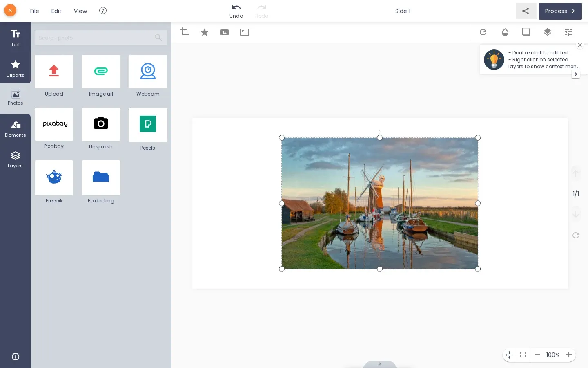Click the fit image size icon
The image size is (588, 368).
pos(245,32)
